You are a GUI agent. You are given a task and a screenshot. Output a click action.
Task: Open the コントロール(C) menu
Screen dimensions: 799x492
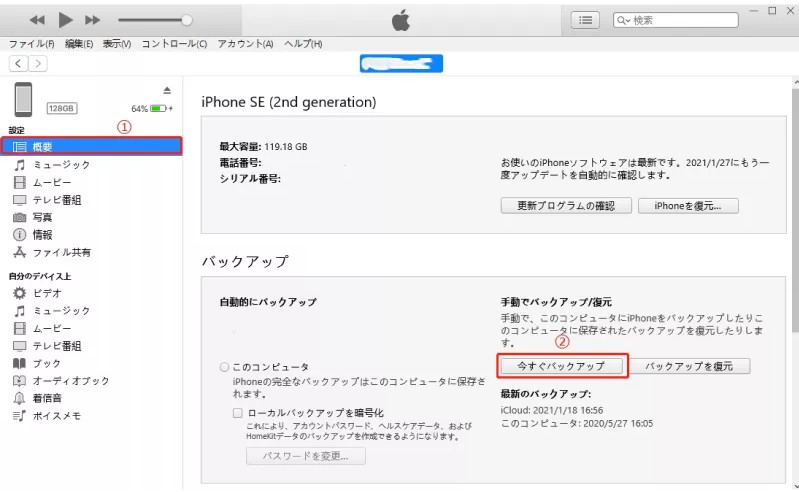point(174,44)
